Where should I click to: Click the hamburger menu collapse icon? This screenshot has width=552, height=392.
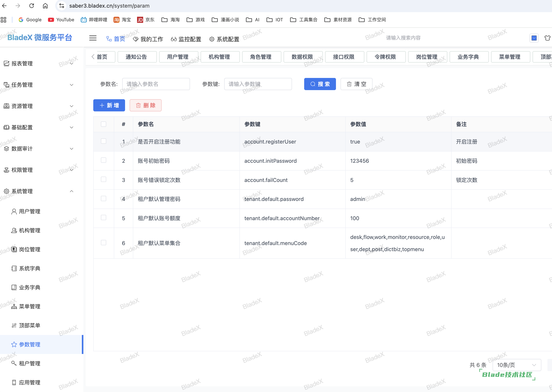click(93, 38)
